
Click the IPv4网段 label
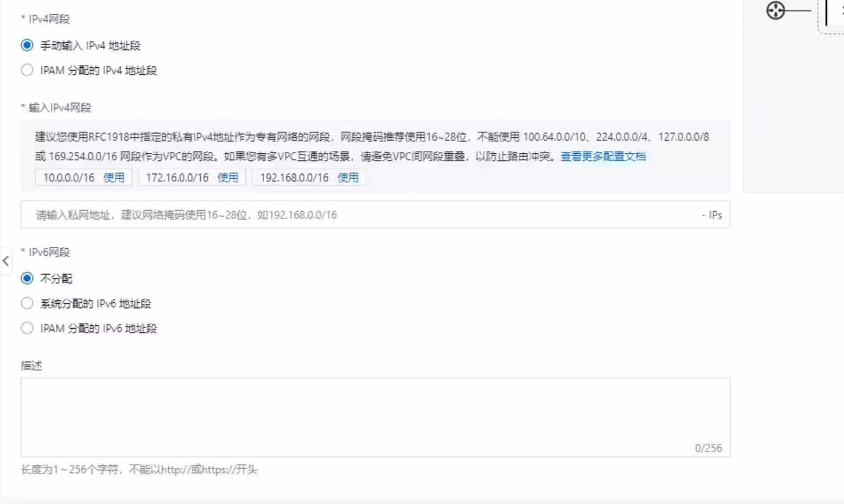click(49, 19)
